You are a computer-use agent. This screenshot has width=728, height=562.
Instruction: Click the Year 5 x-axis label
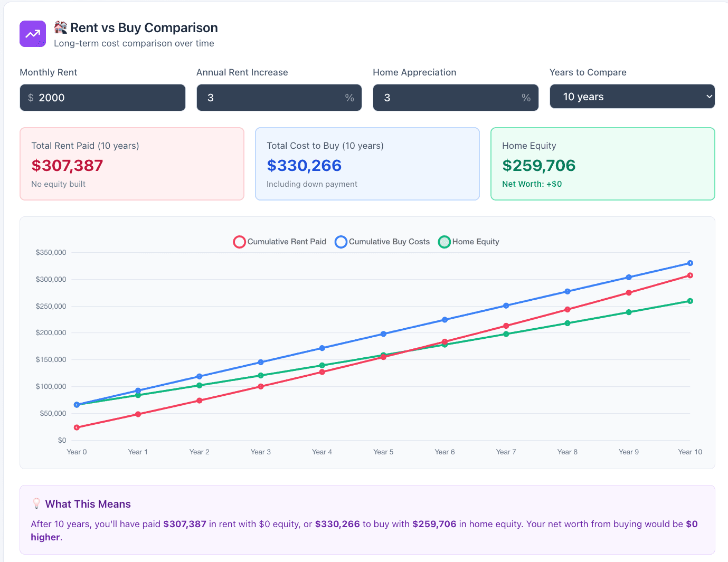(x=383, y=452)
